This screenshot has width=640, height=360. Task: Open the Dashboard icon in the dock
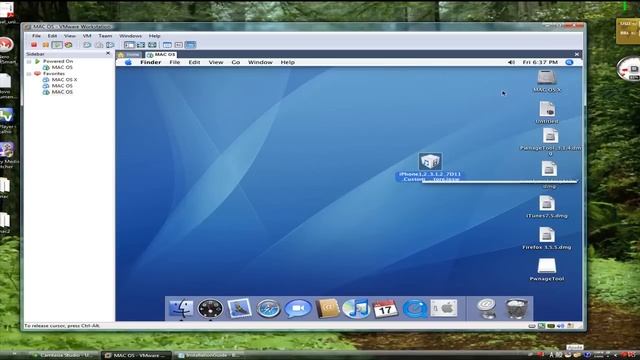pos(210,309)
